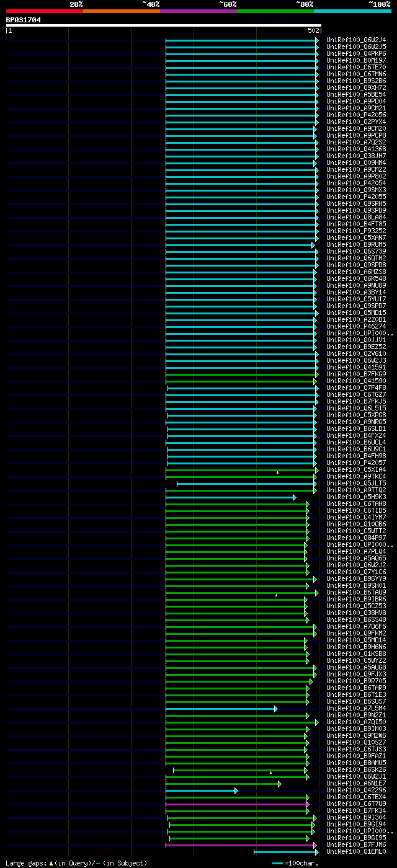
Task: Open hit UniRef100_C6TMN6
Action: 356,74
